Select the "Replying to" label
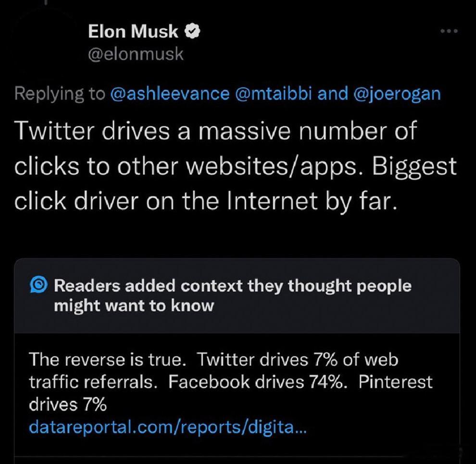Image resolution: width=476 pixels, height=464 pixels. (60, 94)
